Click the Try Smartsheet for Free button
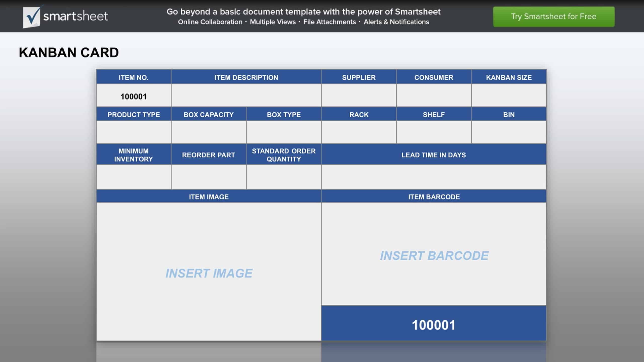Image resolution: width=644 pixels, height=362 pixels. pyautogui.click(x=553, y=17)
